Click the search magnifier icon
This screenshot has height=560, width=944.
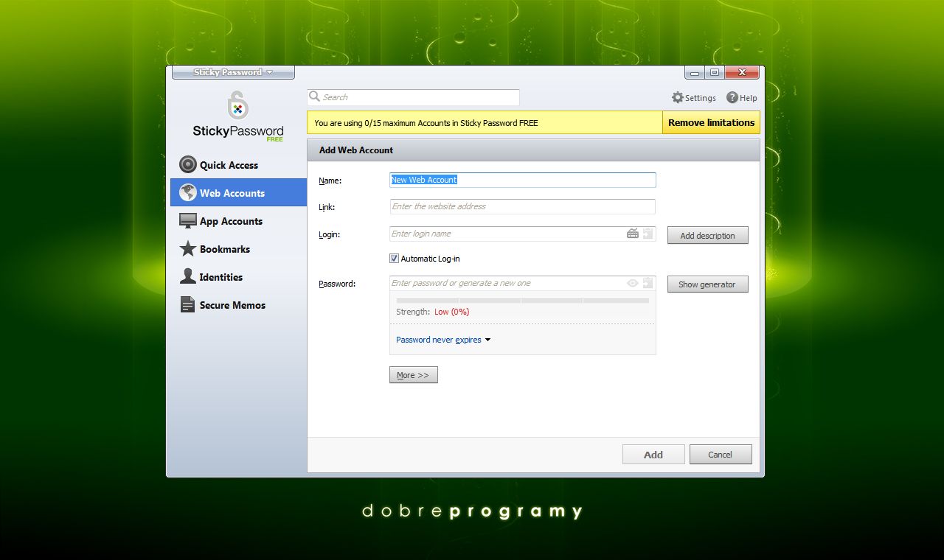[315, 97]
